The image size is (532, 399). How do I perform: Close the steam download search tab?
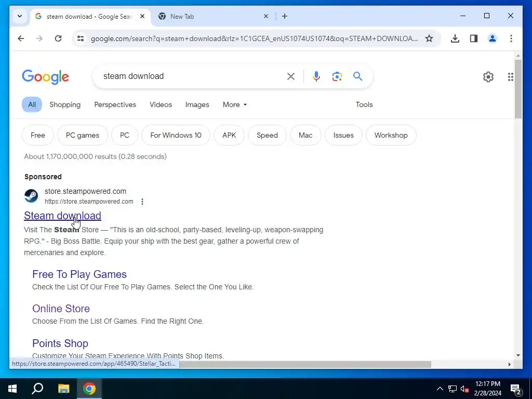pyautogui.click(x=142, y=16)
